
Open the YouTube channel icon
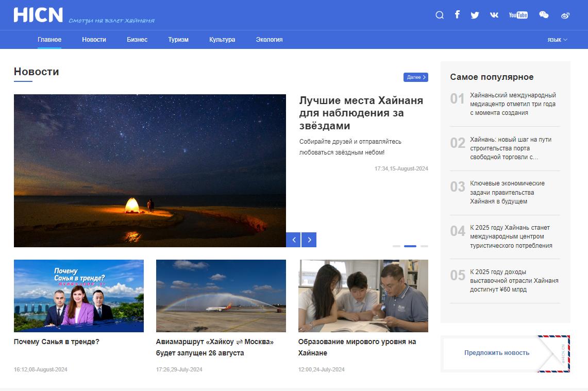[518, 15]
